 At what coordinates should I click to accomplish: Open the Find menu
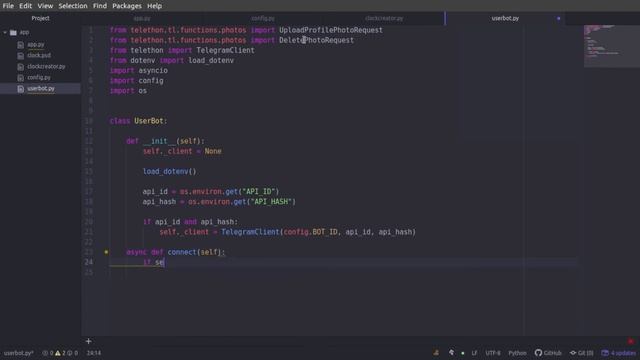tap(100, 6)
